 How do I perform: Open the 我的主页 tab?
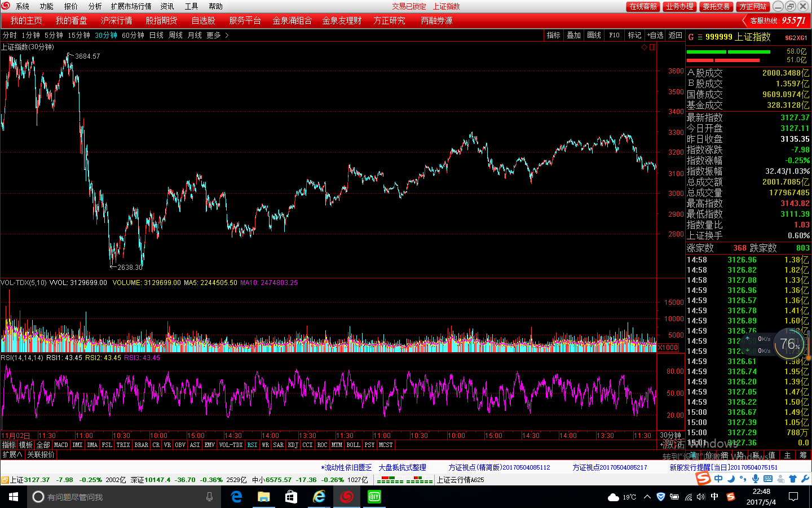coord(26,20)
